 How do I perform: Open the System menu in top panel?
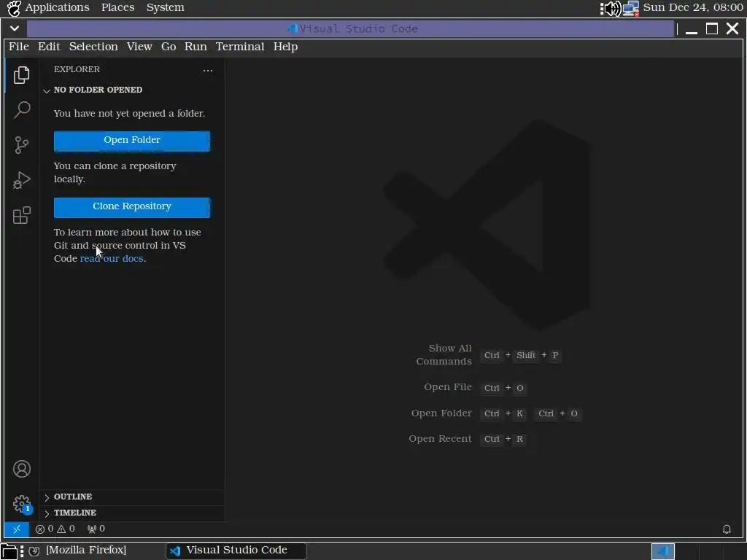[166, 7]
